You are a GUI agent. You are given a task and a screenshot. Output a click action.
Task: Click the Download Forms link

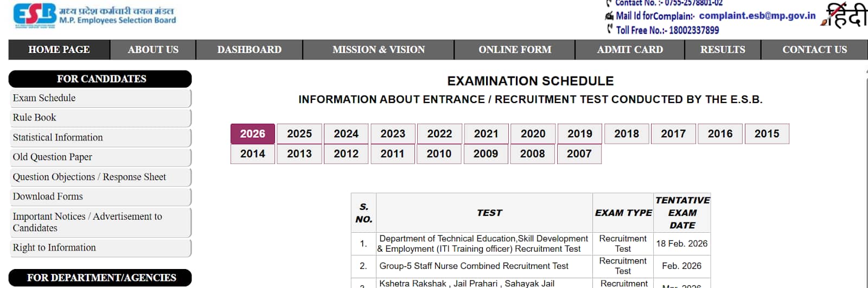coord(48,196)
